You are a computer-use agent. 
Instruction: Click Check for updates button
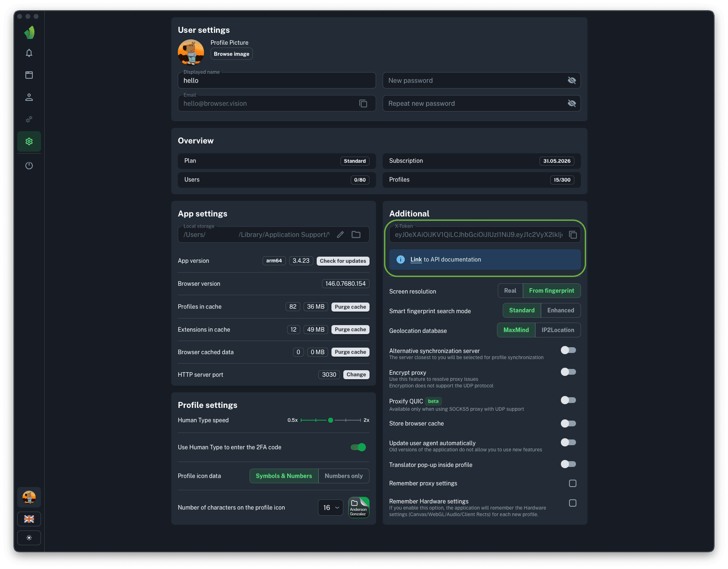pyautogui.click(x=343, y=261)
